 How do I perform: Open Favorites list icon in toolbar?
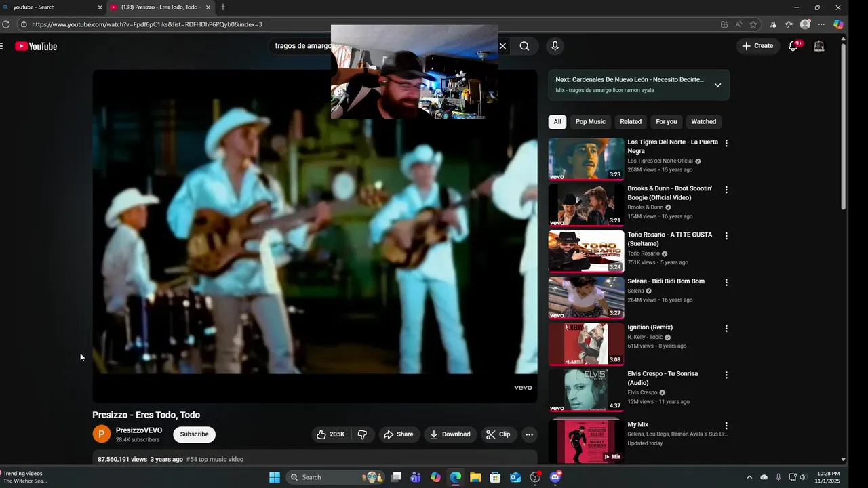[789, 24]
